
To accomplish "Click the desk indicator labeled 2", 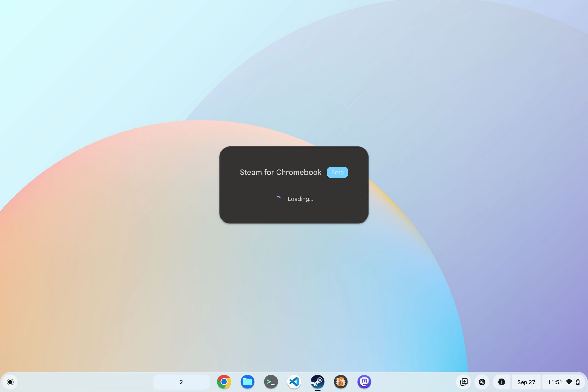I will 181,382.
